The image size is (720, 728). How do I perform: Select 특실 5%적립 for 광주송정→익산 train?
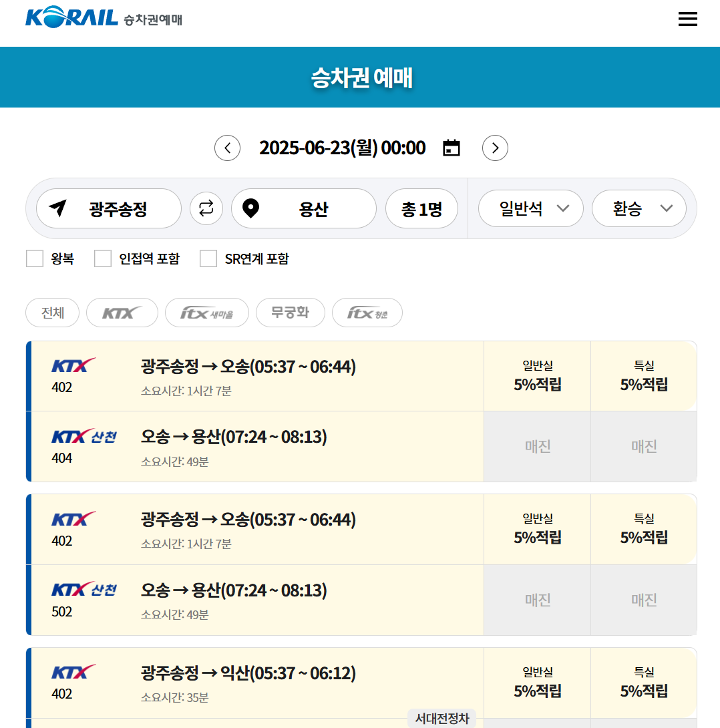(x=644, y=683)
